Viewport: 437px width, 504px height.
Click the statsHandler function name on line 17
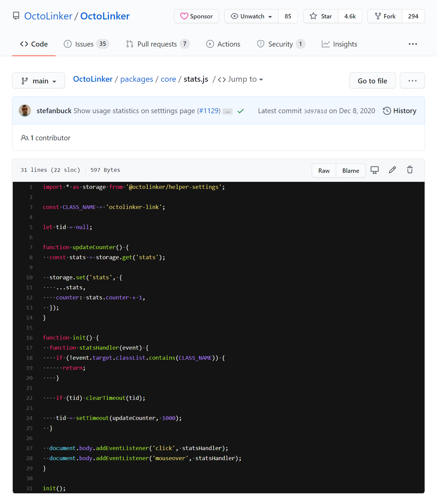[99, 348]
